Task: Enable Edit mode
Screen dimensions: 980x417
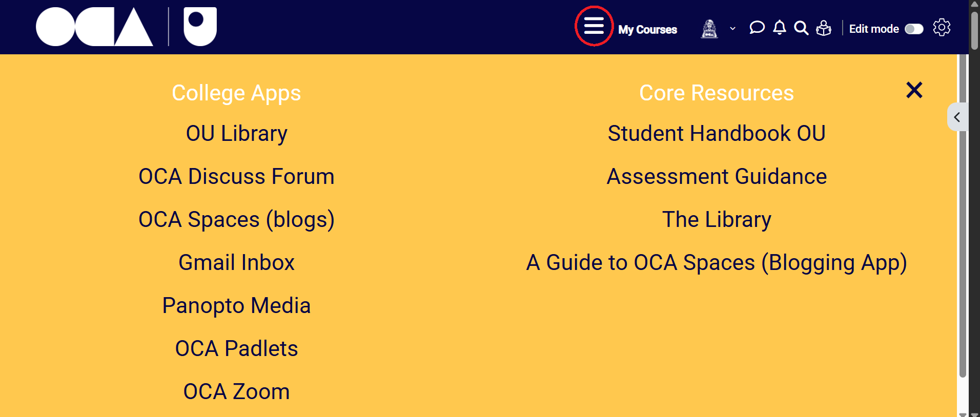Action: [x=914, y=29]
